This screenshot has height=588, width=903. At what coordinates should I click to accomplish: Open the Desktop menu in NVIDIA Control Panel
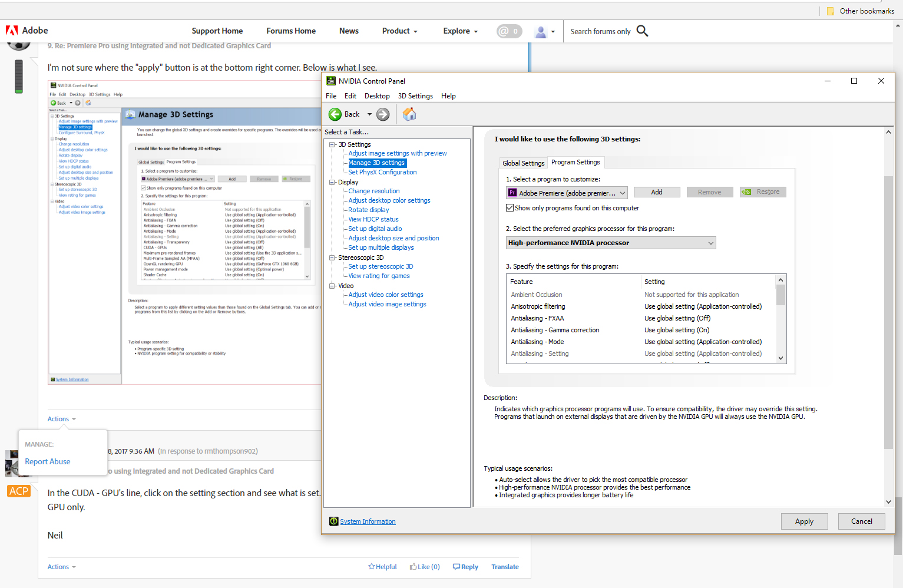tap(377, 96)
